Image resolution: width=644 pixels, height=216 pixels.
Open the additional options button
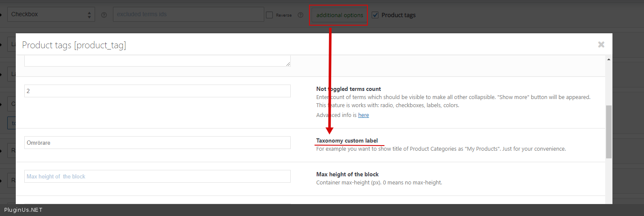[x=339, y=15]
